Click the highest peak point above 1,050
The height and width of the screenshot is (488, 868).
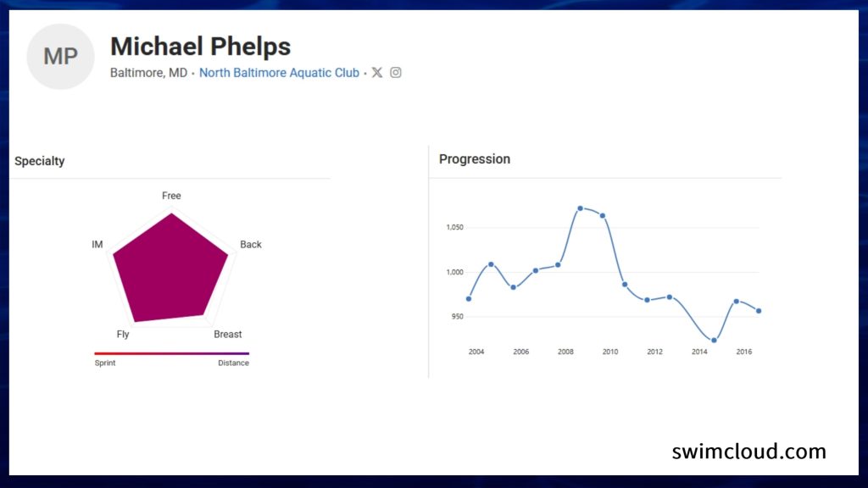pyautogui.click(x=580, y=208)
